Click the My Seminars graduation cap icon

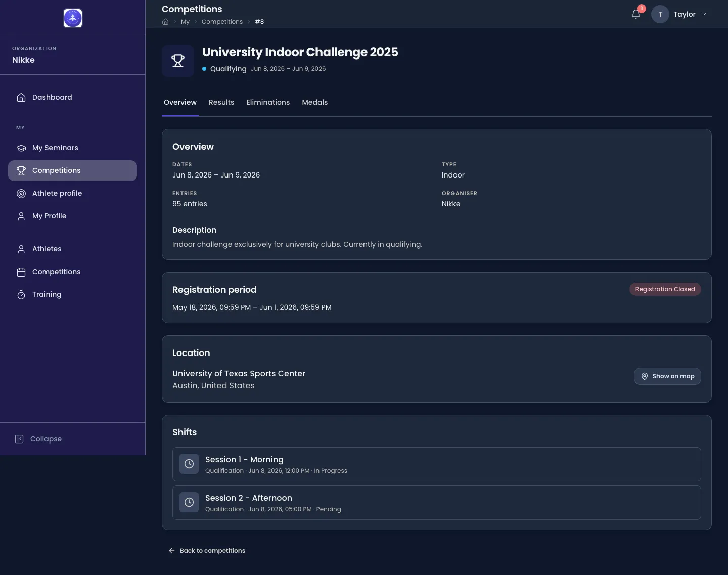point(21,148)
